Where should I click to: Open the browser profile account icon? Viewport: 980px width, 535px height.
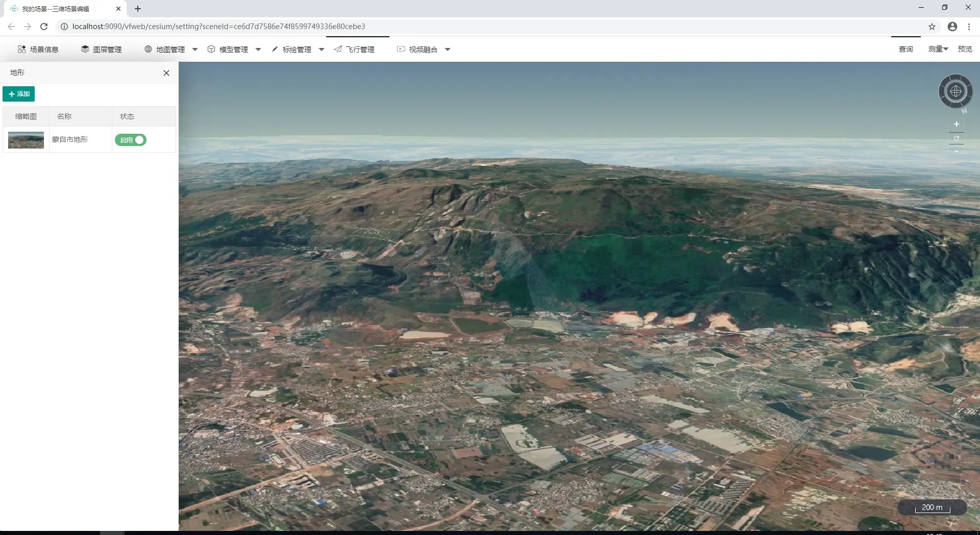click(952, 27)
